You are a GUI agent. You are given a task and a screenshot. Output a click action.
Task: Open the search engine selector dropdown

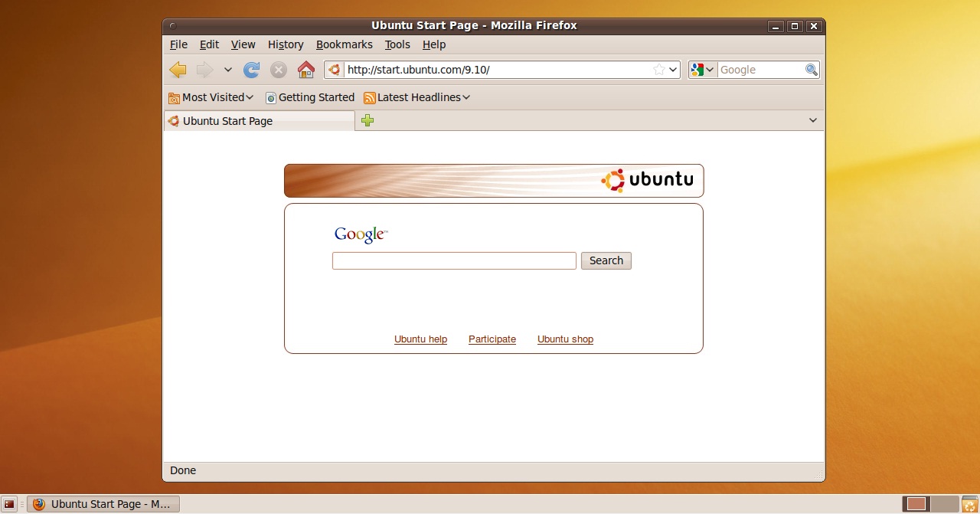tap(702, 70)
